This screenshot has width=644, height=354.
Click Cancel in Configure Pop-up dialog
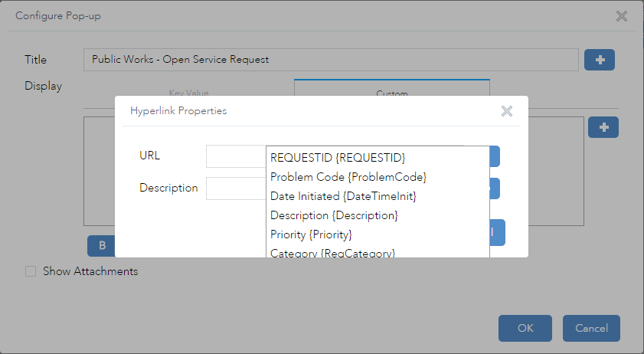coord(591,328)
